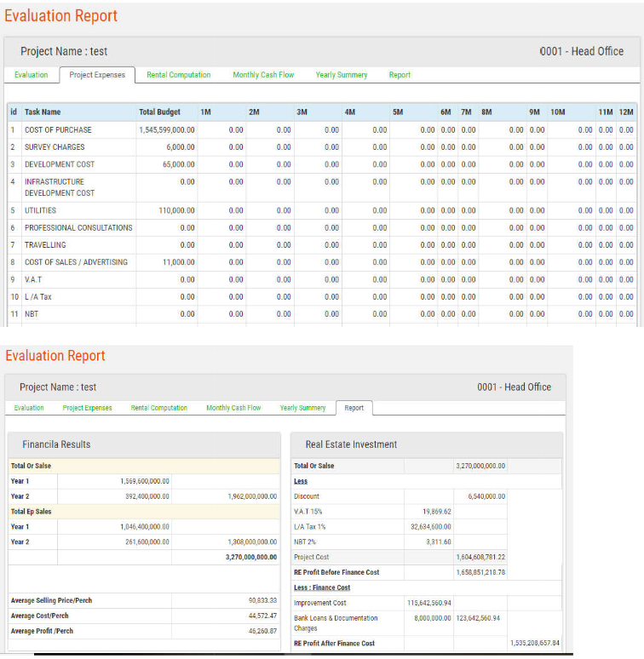Open Yearly Summery tab in lower panel
This screenshot has height=659, width=644.
pyautogui.click(x=302, y=408)
